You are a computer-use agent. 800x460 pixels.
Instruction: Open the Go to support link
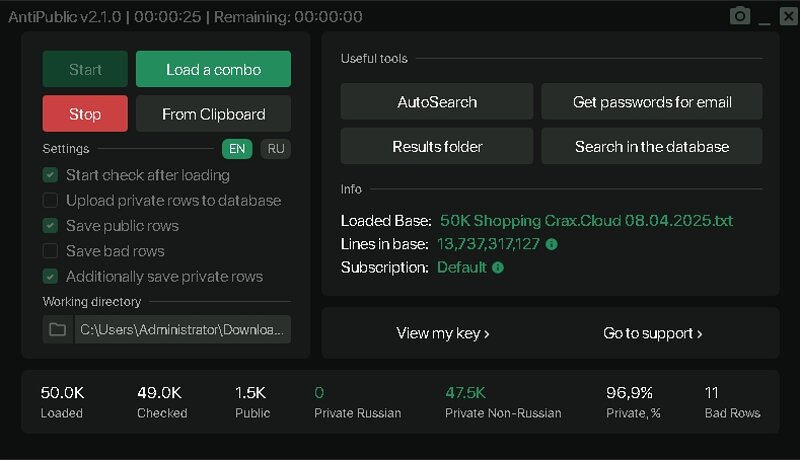pyautogui.click(x=652, y=334)
